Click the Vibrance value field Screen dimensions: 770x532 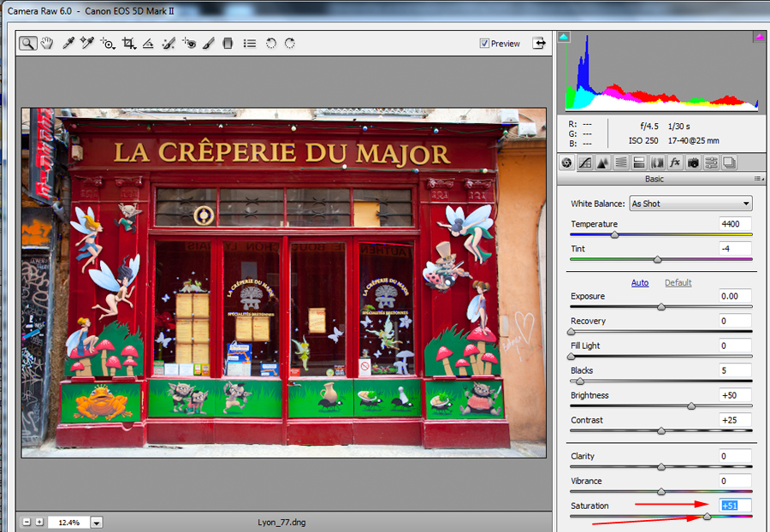pos(735,481)
